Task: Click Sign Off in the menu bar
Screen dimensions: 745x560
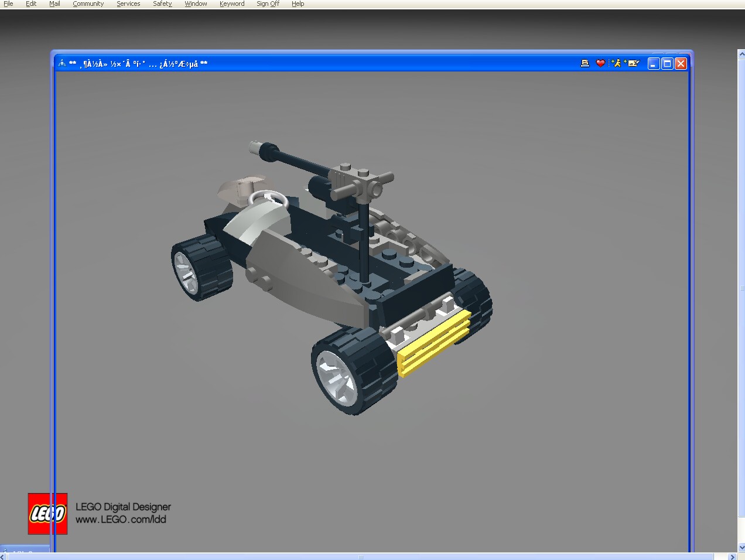Action: [x=268, y=4]
